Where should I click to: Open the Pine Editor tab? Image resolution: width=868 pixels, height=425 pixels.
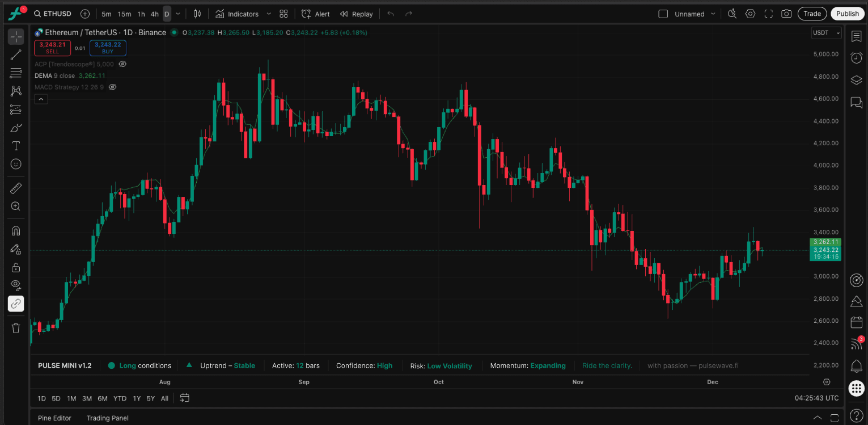(54, 418)
